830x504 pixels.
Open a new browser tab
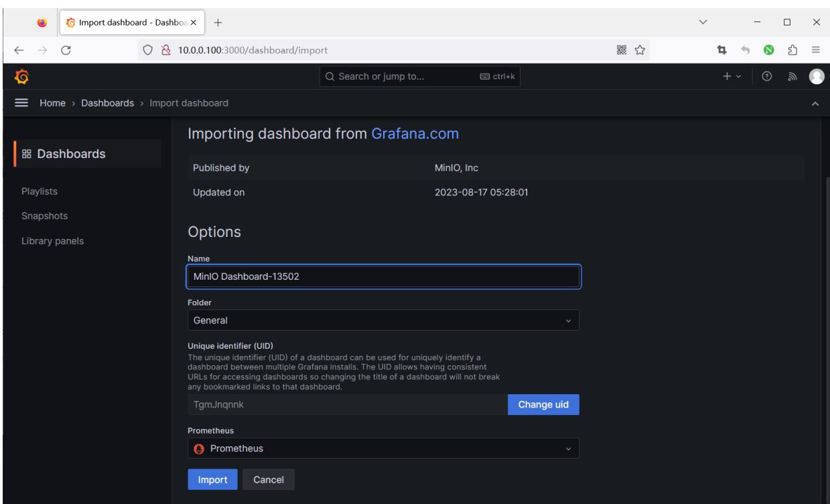218,22
